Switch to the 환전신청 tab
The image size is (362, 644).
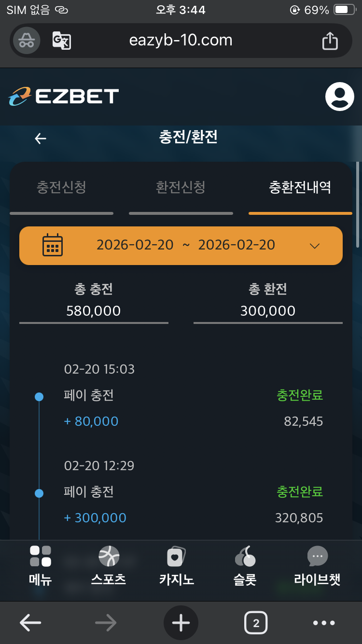[x=181, y=187]
